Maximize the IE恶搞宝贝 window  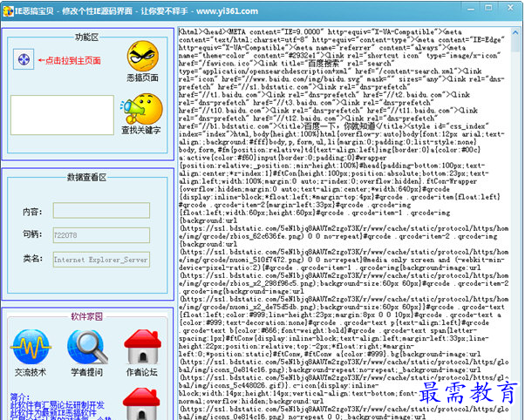(x=488, y=8)
